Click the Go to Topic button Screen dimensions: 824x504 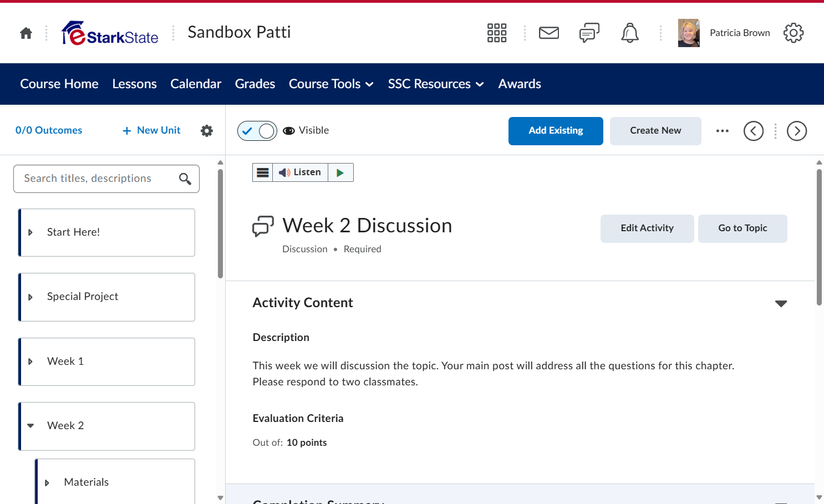click(742, 228)
